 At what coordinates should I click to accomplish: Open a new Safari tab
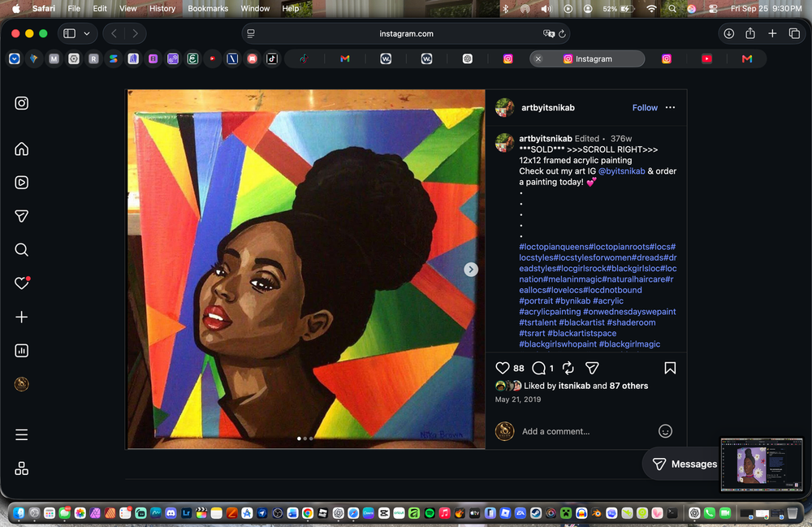pyautogui.click(x=772, y=33)
